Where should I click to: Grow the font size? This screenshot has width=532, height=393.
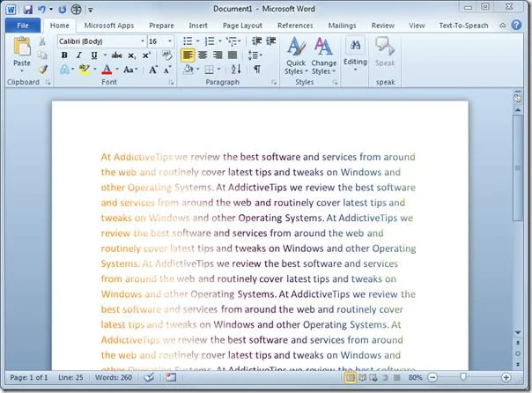[153, 70]
